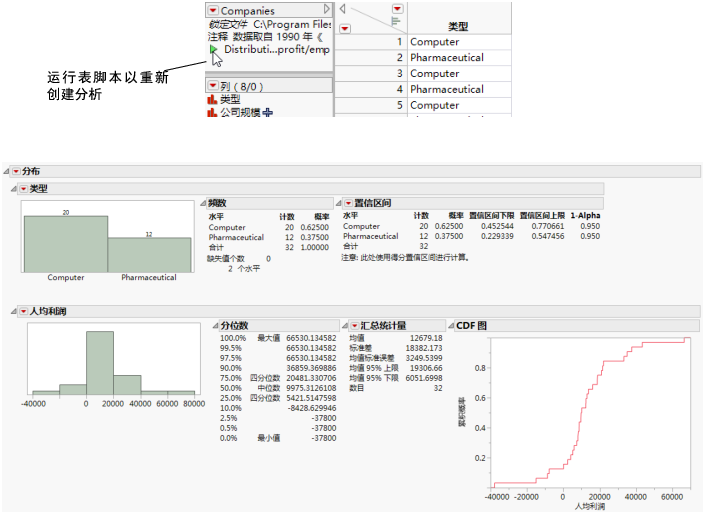This screenshot has width=705, height=514.
Task: Open the columns red triangle in grid corner
Action: 397,9
